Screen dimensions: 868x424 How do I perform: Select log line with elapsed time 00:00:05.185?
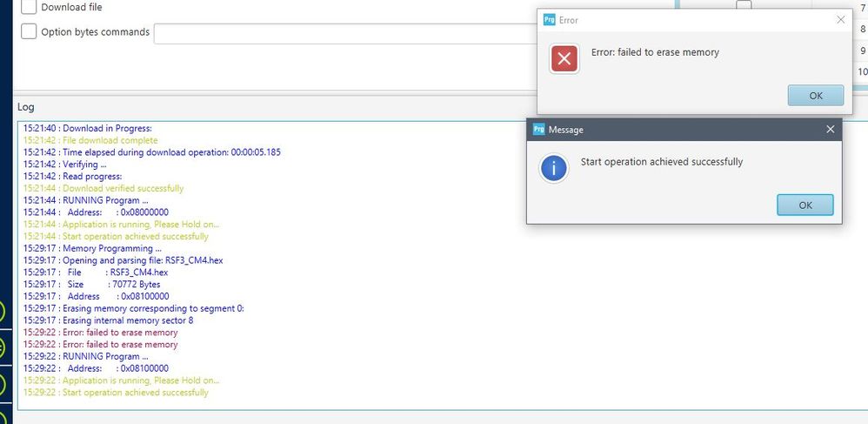151,151
